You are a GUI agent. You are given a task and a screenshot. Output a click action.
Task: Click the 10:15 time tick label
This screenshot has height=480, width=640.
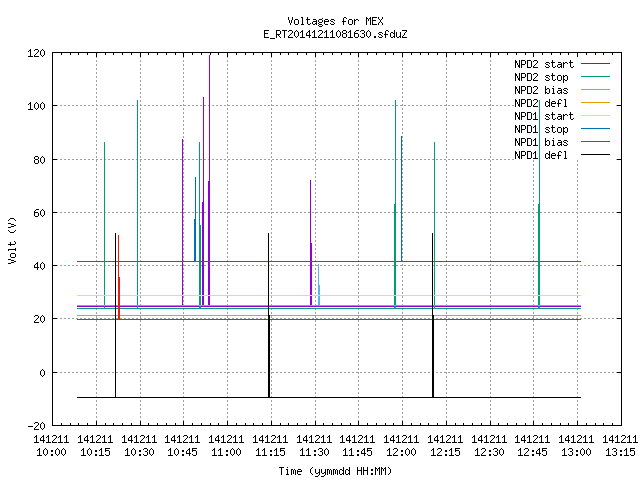point(95,452)
